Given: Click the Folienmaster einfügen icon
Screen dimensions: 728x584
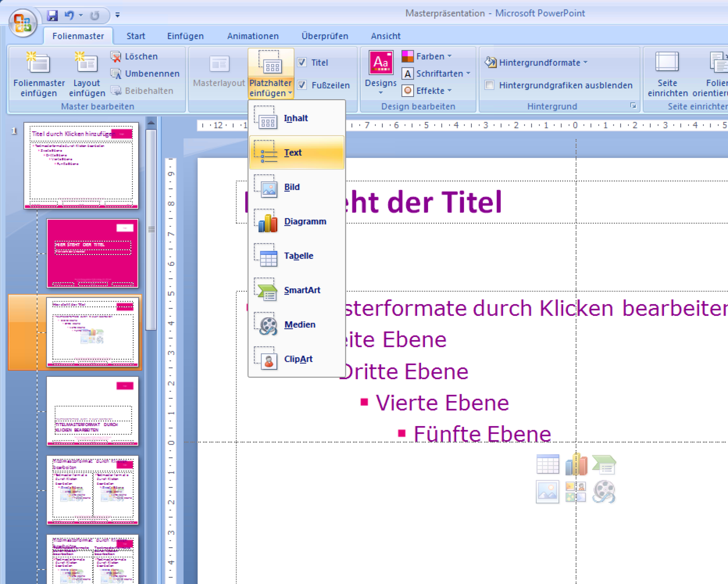Looking at the screenshot, I should click(38, 64).
